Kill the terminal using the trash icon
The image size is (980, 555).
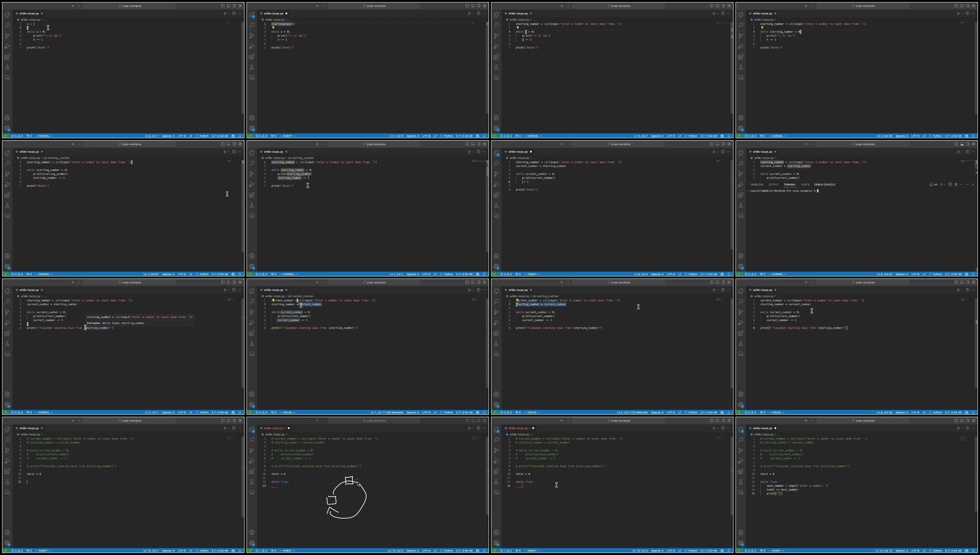956,184
